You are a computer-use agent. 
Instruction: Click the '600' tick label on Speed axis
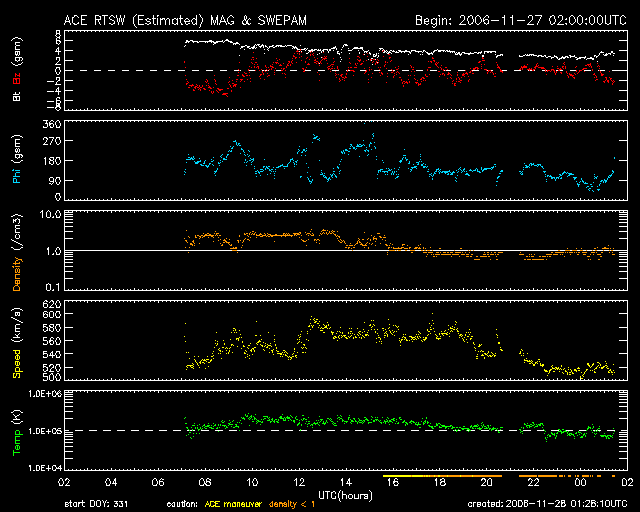point(52,314)
